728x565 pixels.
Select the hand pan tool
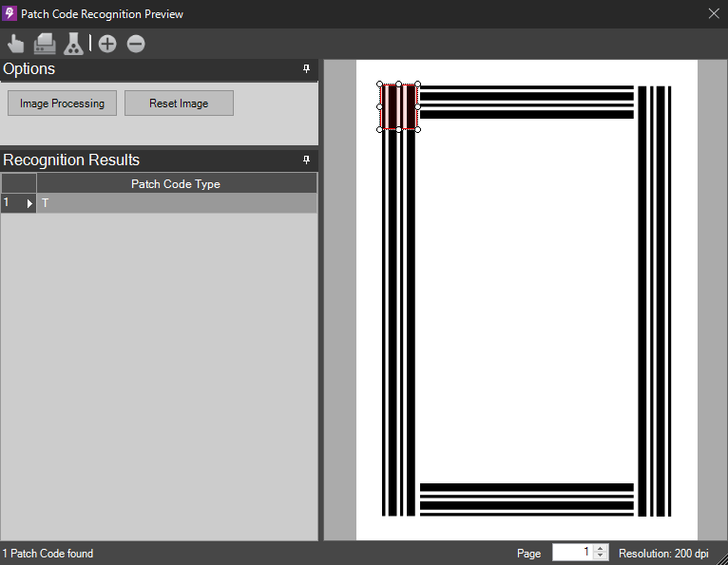16,44
